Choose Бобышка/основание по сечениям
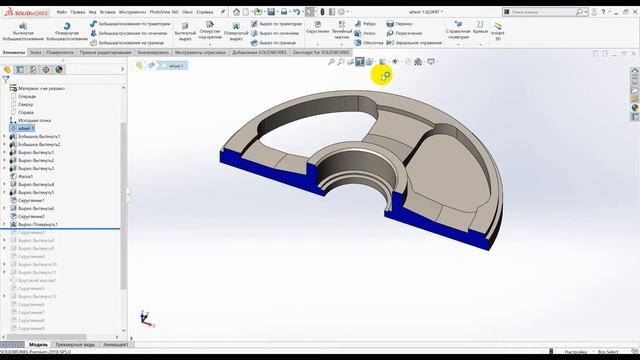 129,33
